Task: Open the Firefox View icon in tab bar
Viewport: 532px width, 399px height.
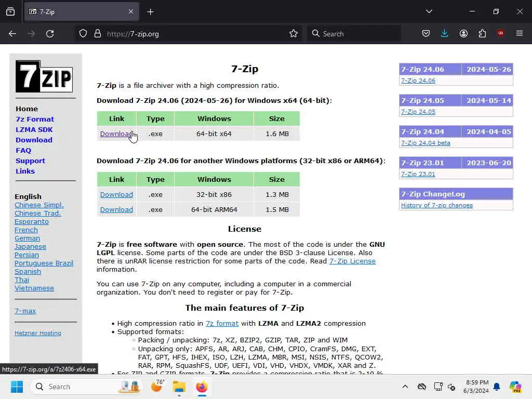Action: [10, 12]
